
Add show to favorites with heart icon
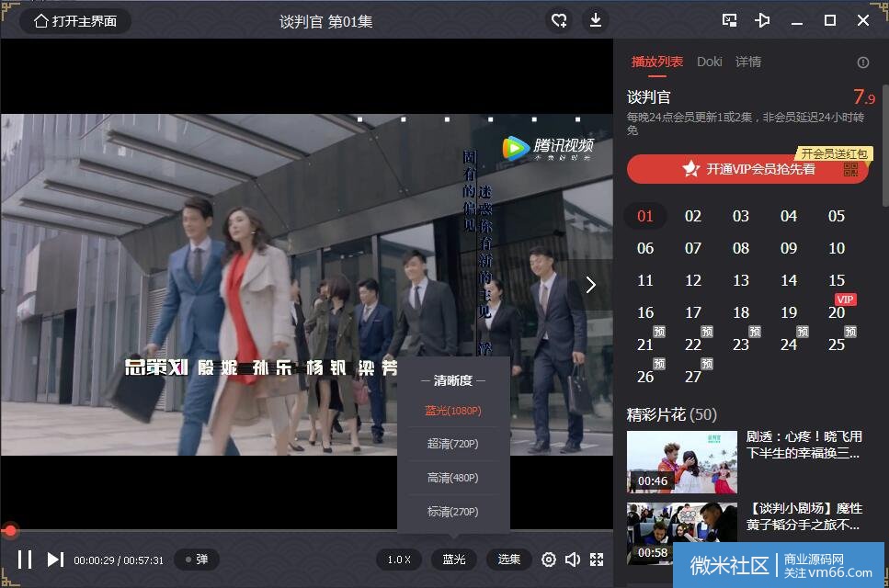tap(559, 21)
